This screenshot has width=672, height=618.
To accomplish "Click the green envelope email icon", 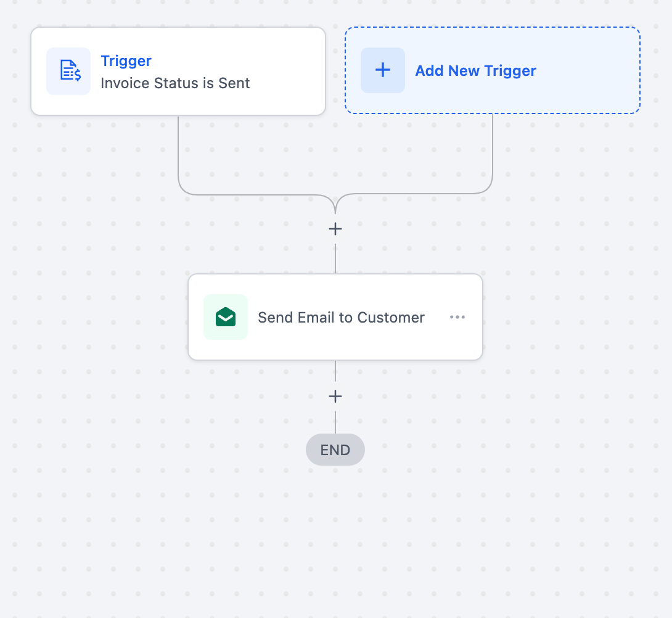I will [226, 317].
